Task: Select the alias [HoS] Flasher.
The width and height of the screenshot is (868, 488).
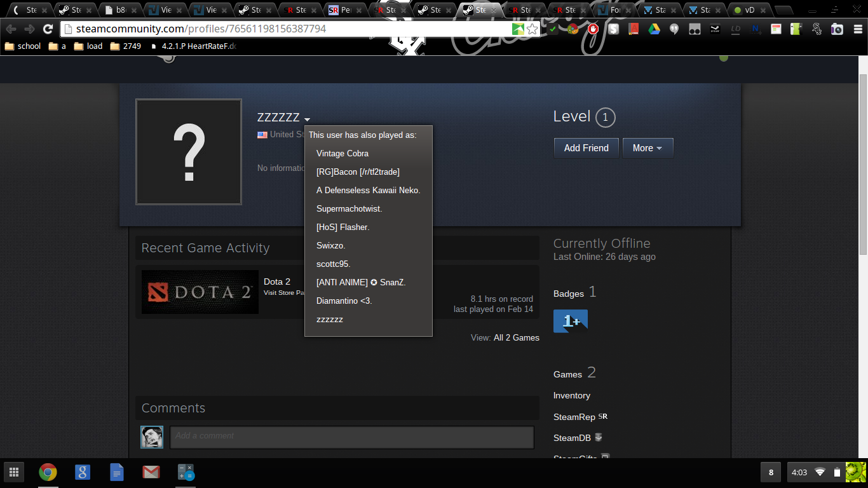Action: (x=343, y=227)
